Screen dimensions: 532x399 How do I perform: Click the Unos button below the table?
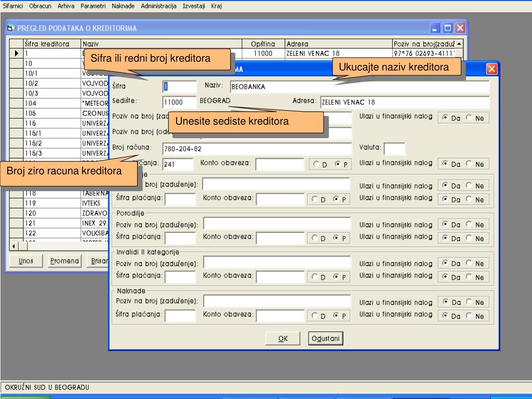(x=26, y=261)
